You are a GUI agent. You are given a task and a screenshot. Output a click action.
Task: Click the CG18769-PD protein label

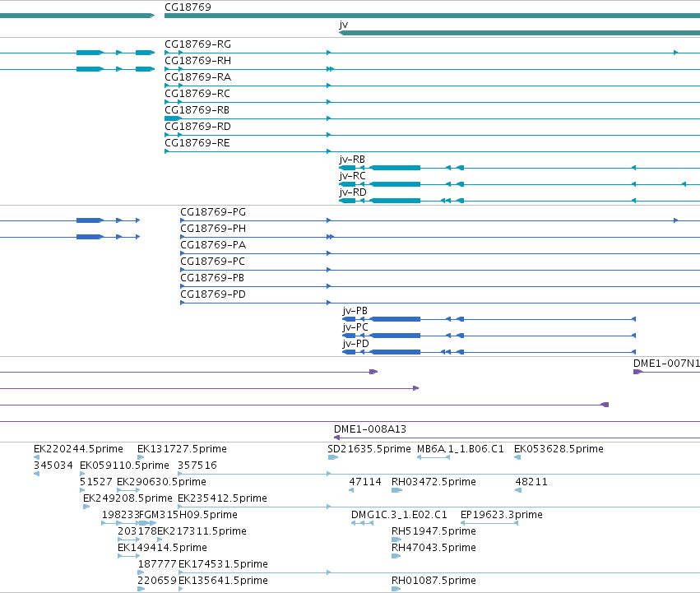click(x=213, y=294)
